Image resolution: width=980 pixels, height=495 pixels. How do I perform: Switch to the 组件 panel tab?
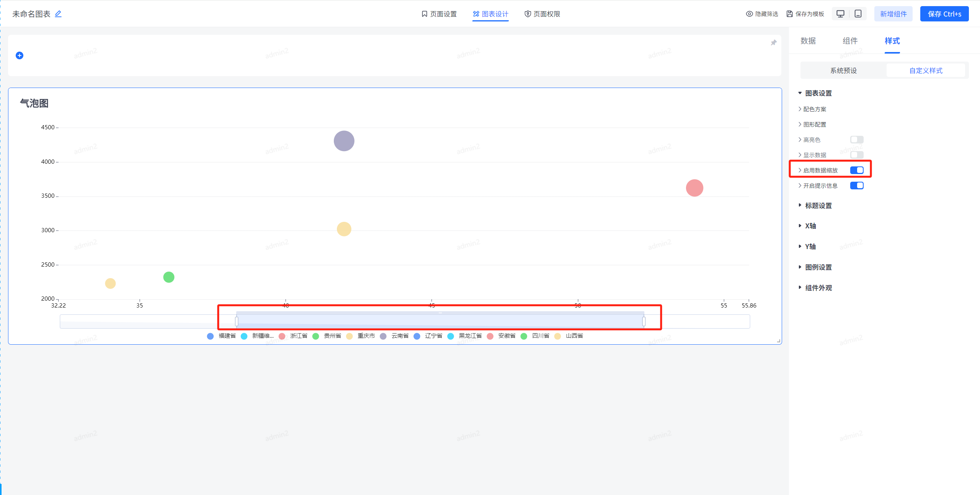click(x=850, y=41)
